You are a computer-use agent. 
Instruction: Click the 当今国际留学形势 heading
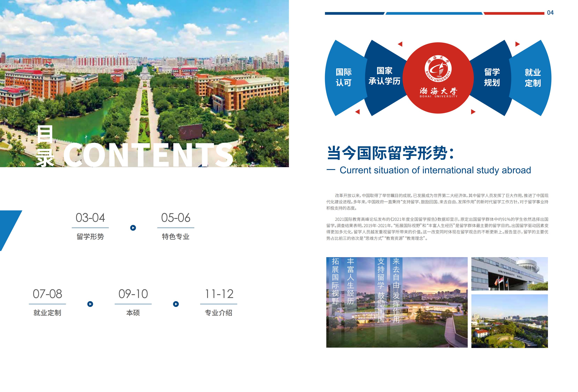(390, 153)
